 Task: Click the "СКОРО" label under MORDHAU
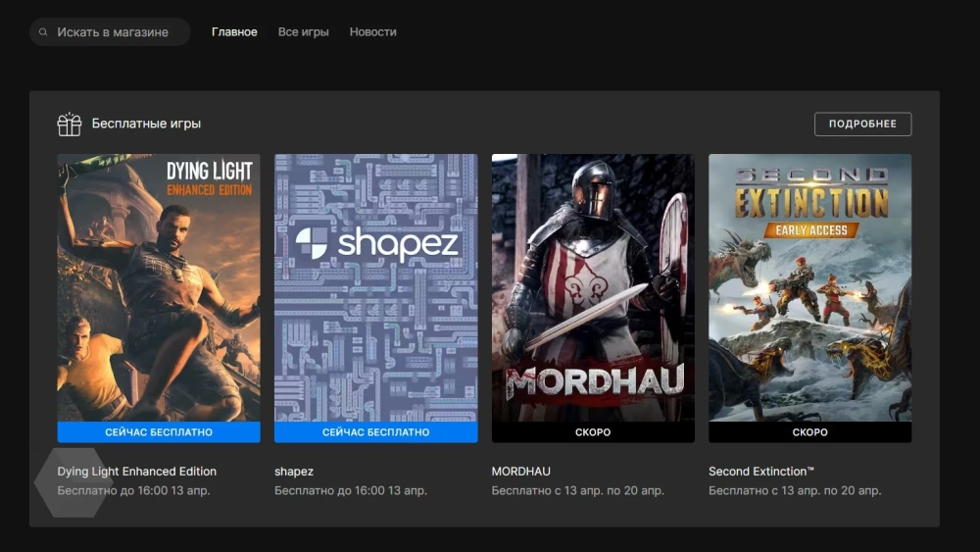(x=593, y=432)
